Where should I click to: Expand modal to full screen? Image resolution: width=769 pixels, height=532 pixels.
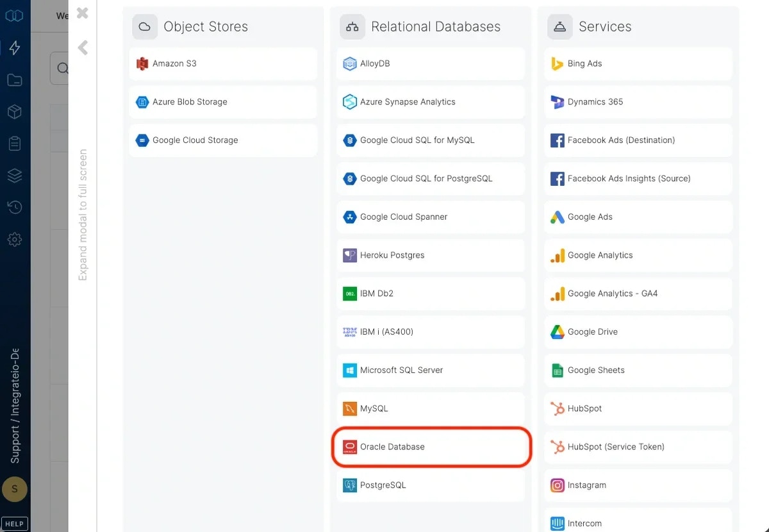click(x=83, y=205)
